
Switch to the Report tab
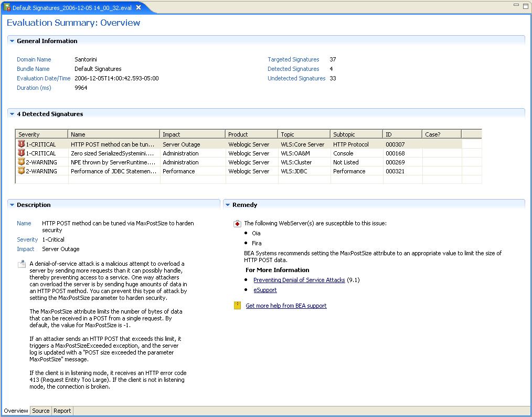pyautogui.click(x=62, y=411)
